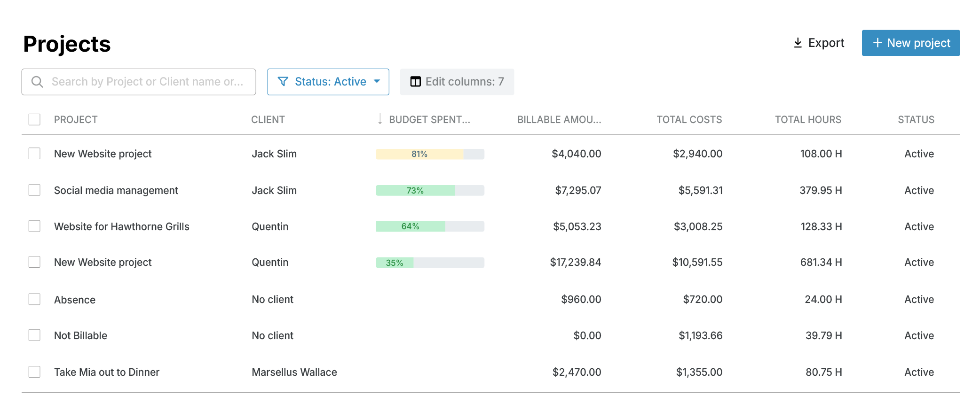Screen dimensions: 980x411
Task: Sort by Total Costs column header
Action: tap(689, 120)
